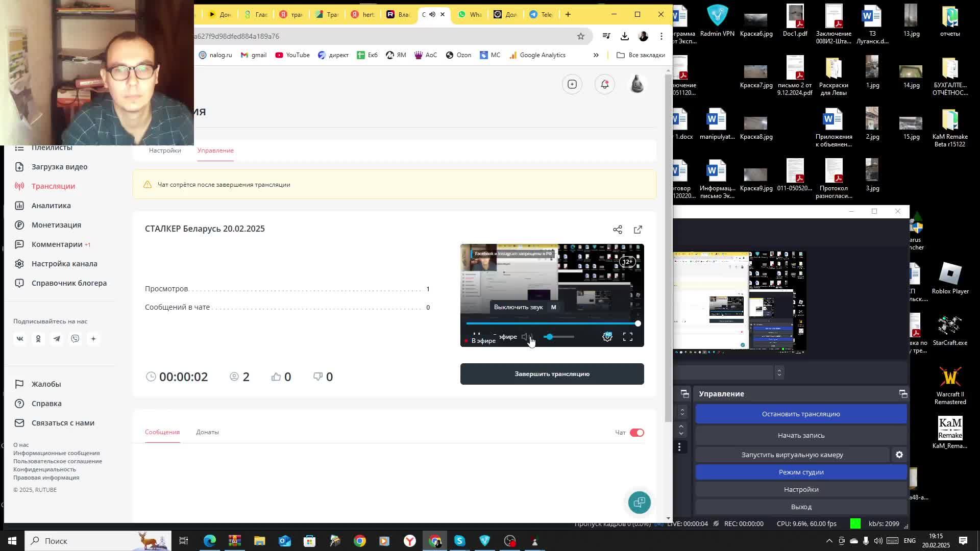Open a new Chrome tab
Viewport: 980px width, 551px height.
568,14
